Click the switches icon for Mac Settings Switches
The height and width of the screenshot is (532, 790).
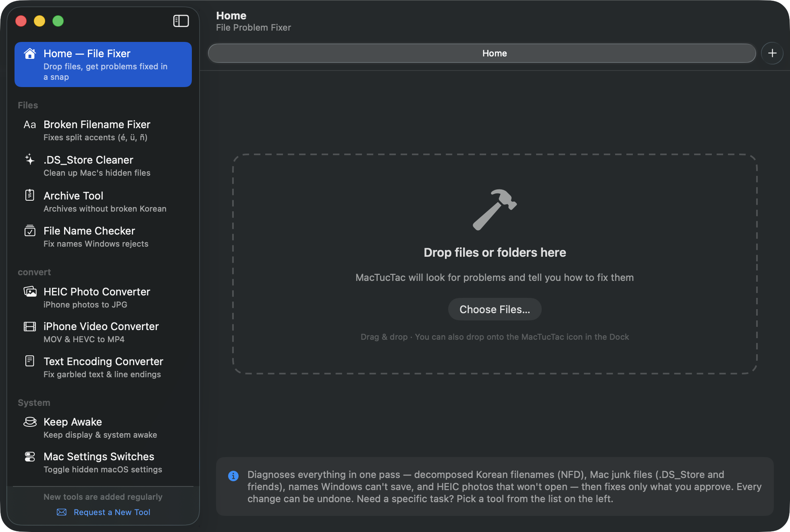pos(30,457)
